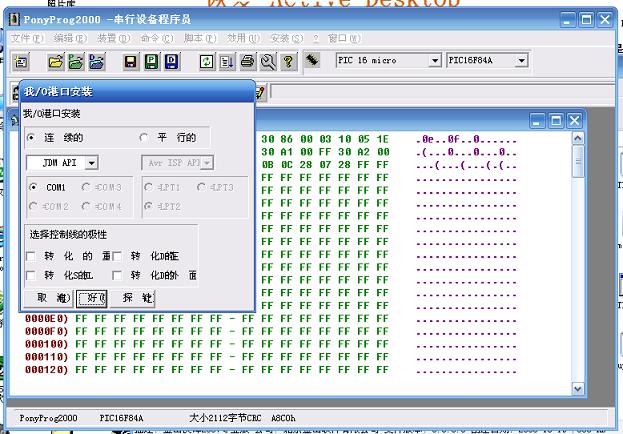
Task: Select the COM4 port radio button
Action: [85, 206]
